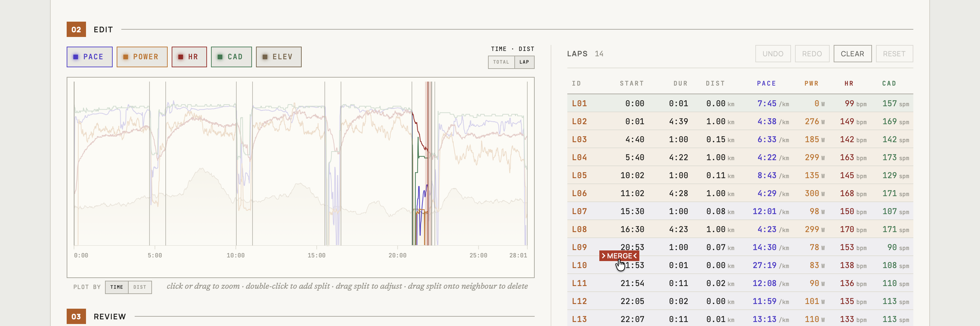The image size is (980, 326).
Task: Select lap row L08
Action: point(740,229)
